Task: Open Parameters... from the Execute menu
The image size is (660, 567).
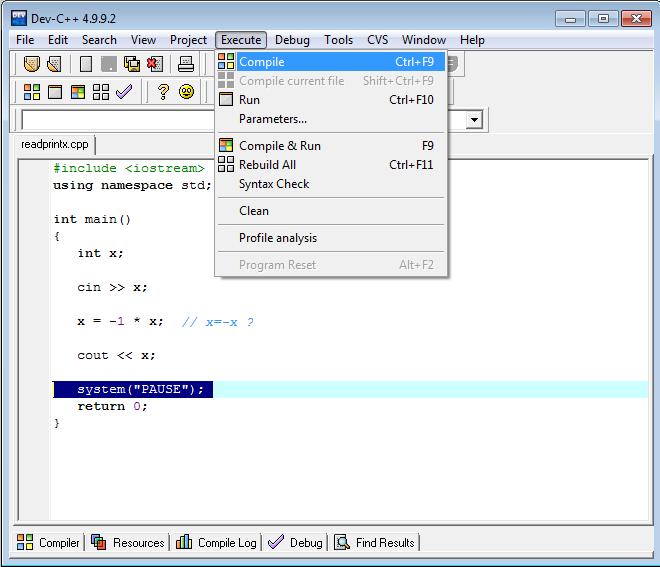Action: click(331, 119)
